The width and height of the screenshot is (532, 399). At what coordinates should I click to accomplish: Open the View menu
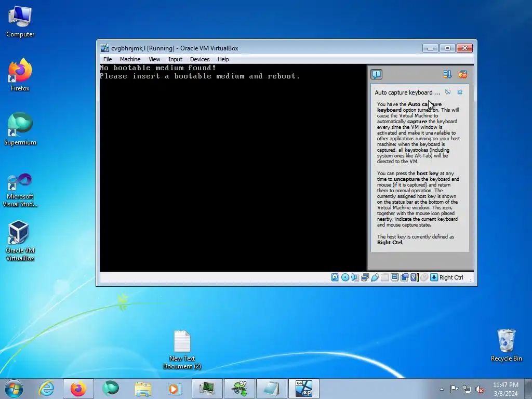pyautogui.click(x=154, y=59)
